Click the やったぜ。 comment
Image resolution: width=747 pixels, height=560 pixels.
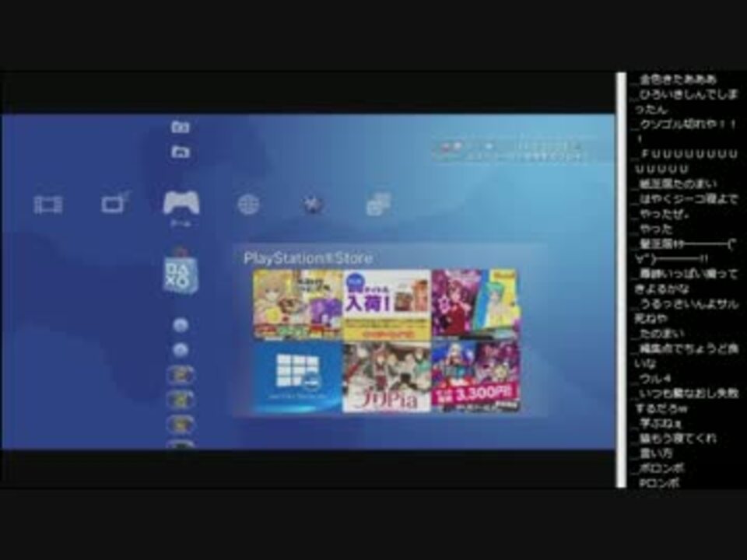(665, 214)
